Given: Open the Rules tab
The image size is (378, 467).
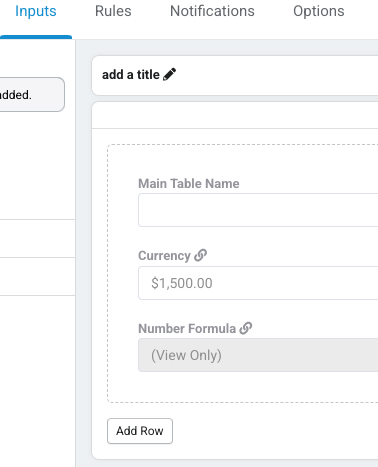Looking at the screenshot, I should 113,11.
